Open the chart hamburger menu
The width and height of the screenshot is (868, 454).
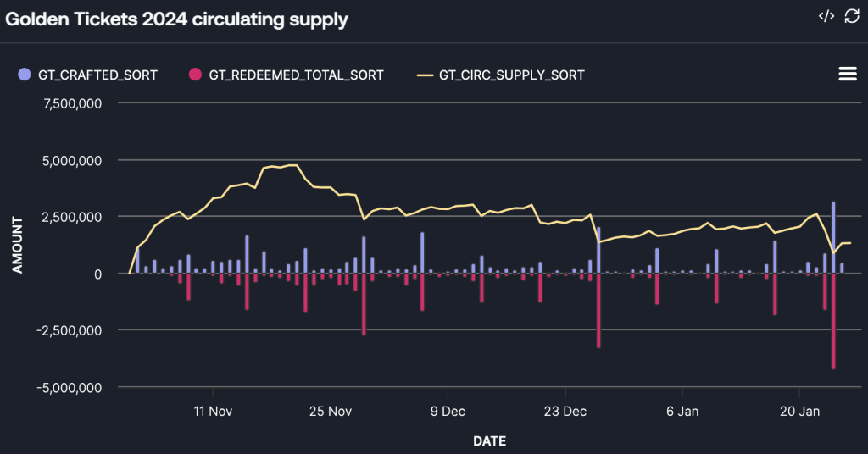pos(847,74)
